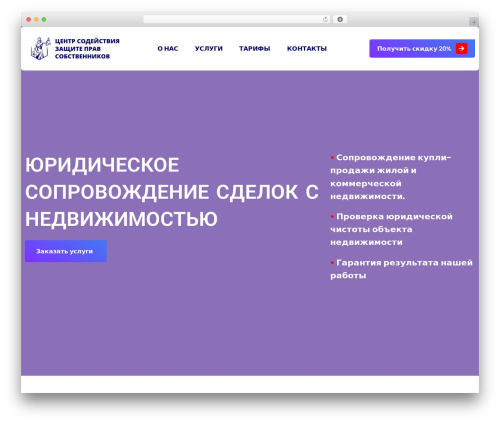Click the Проверка юридической чистоты bullet text
This screenshot has height=423, width=500.
pos(391,229)
